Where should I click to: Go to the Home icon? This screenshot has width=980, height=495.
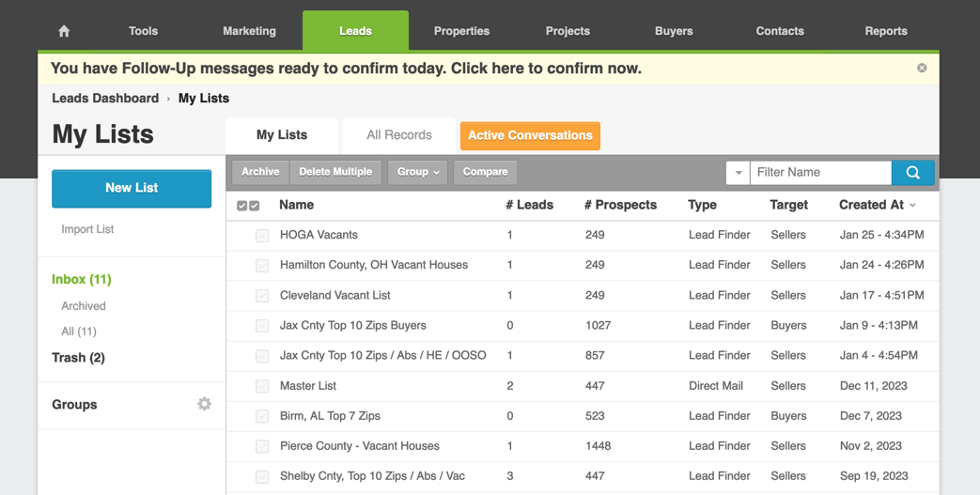coord(64,31)
